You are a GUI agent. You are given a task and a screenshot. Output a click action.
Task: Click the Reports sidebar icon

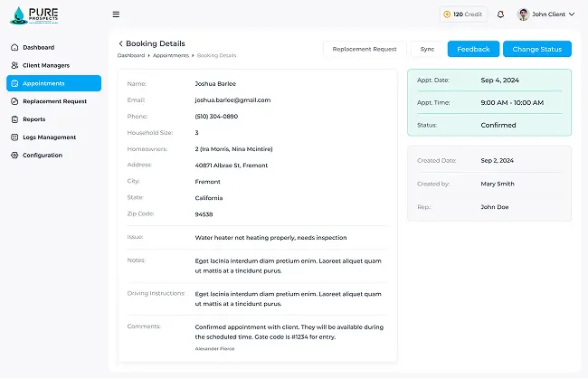[x=14, y=119]
